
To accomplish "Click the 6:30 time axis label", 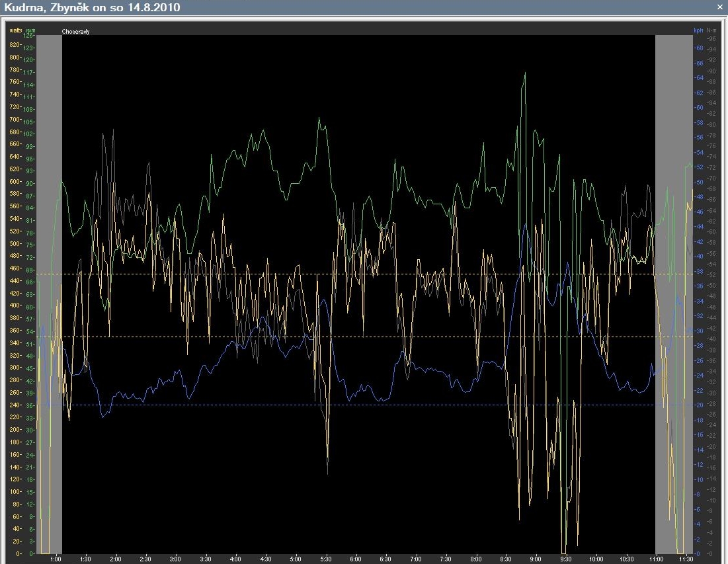I will 385,559.
